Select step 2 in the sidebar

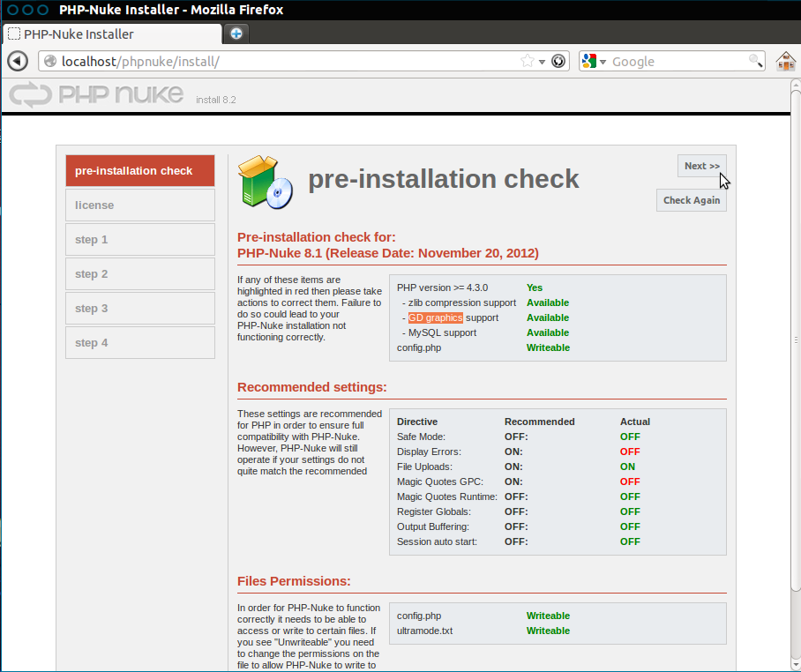(140, 273)
